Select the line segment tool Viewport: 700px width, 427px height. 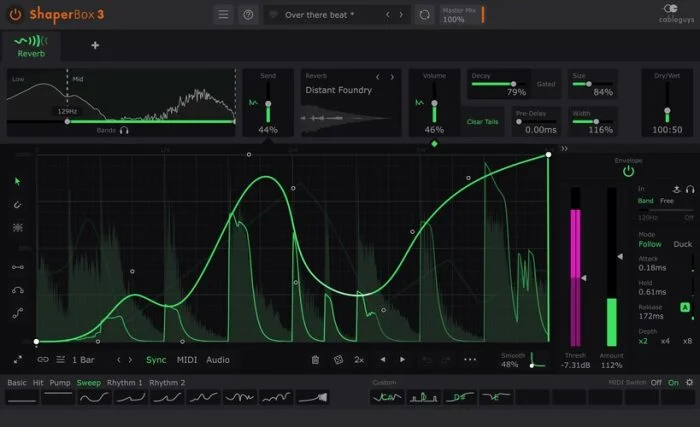pyautogui.click(x=18, y=267)
